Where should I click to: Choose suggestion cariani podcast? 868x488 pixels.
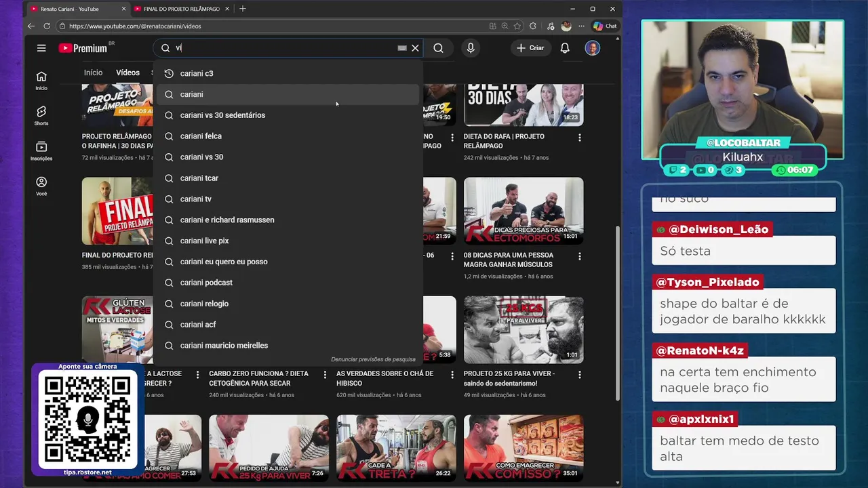click(x=288, y=283)
